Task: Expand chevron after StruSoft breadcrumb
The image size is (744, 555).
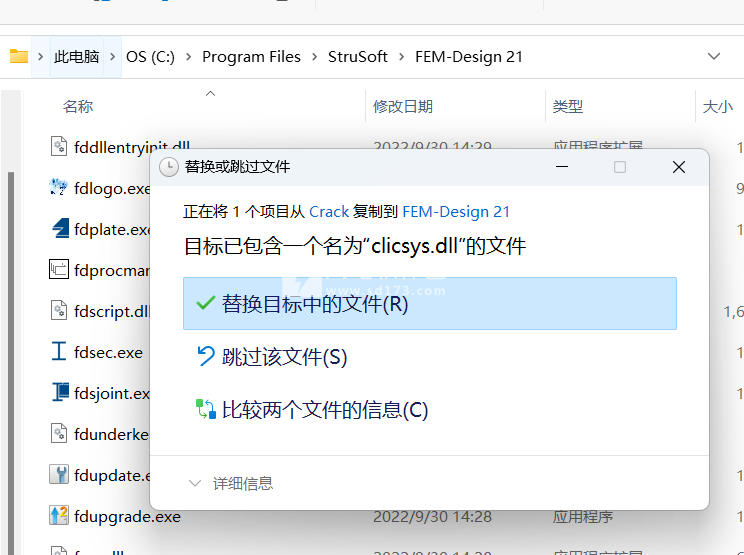Action: tap(401, 57)
